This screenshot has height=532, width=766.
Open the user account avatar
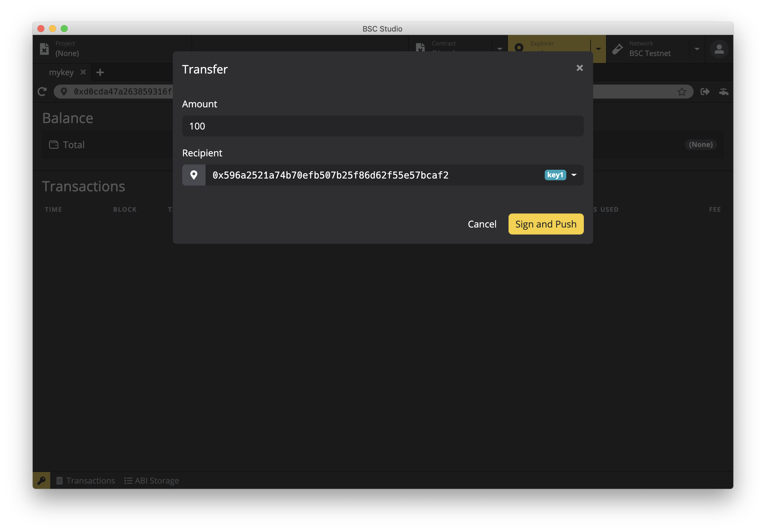(x=719, y=49)
